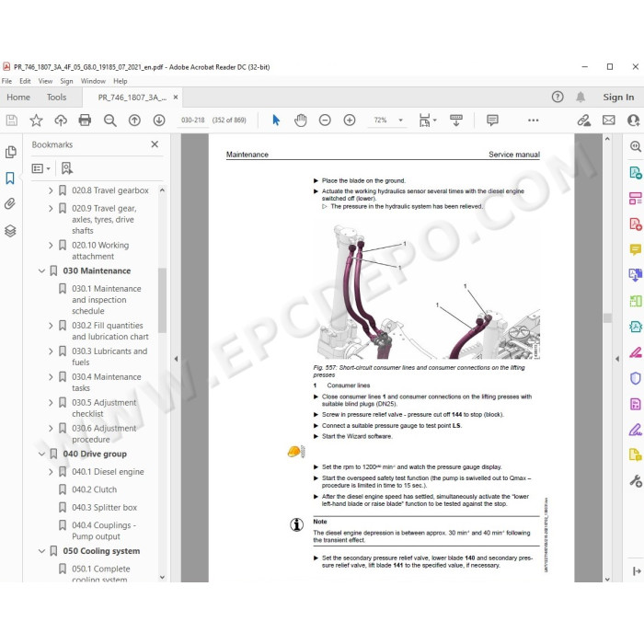Choose the Hand pan tool

point(301,120)
